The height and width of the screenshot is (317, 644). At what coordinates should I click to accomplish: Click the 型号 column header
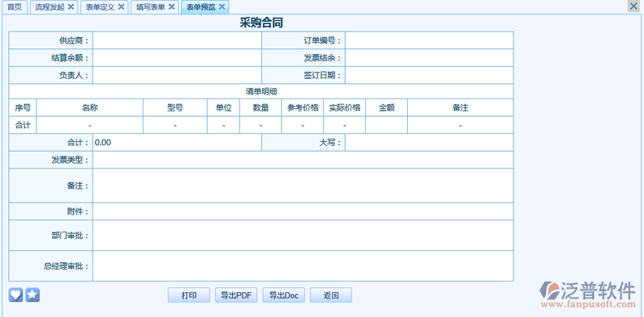[x=175, y=108]
